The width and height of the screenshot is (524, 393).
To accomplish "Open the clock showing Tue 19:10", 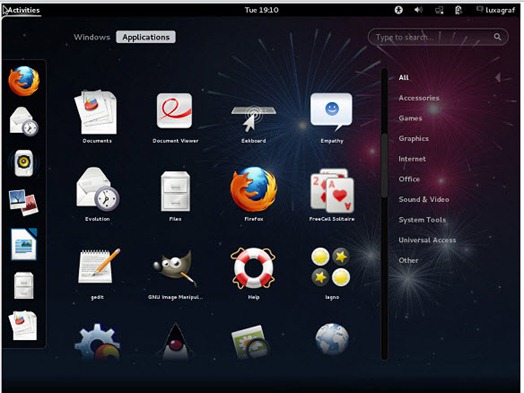I will pos(261,10).
